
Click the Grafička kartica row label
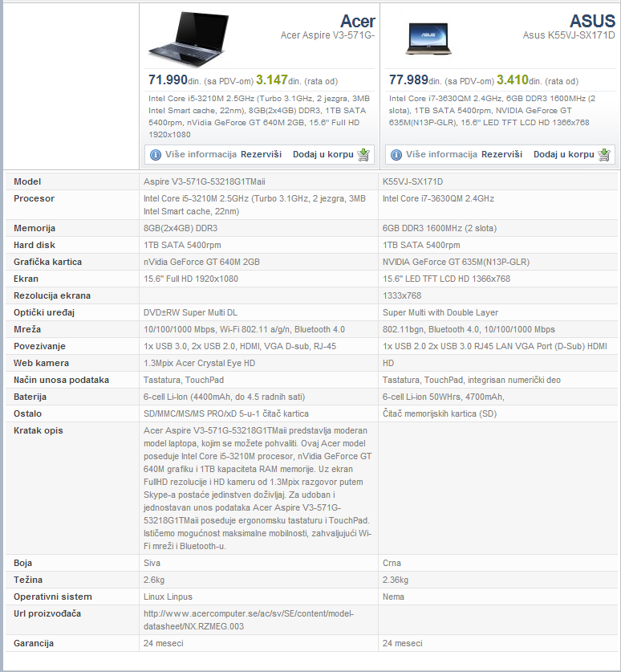(x=47, y=262)
